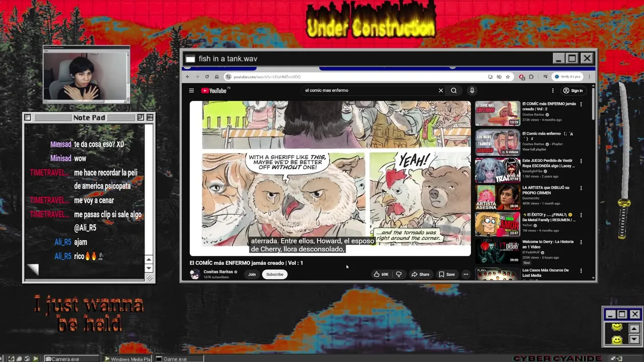Click the video title 'El COMIC más ENFERMO jamás creado | Vol : 1'
The height and width of the screenshot is (362, 644).
[x=246, y=263]
